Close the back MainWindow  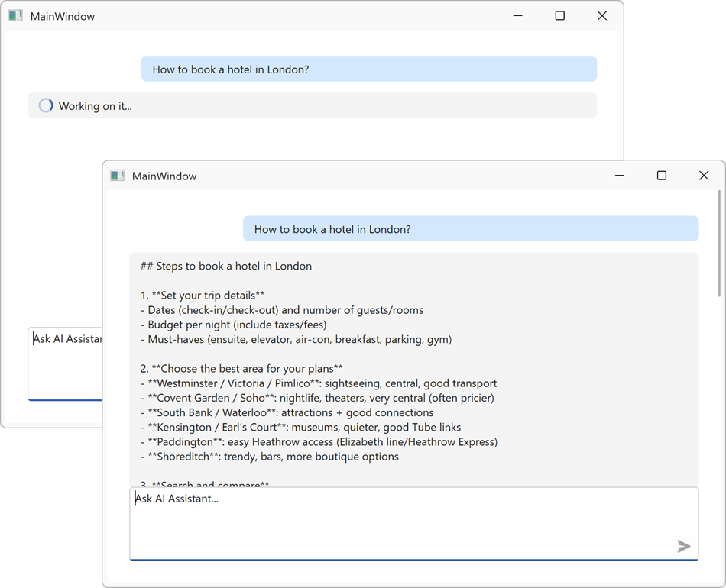[x=602, y=16]
